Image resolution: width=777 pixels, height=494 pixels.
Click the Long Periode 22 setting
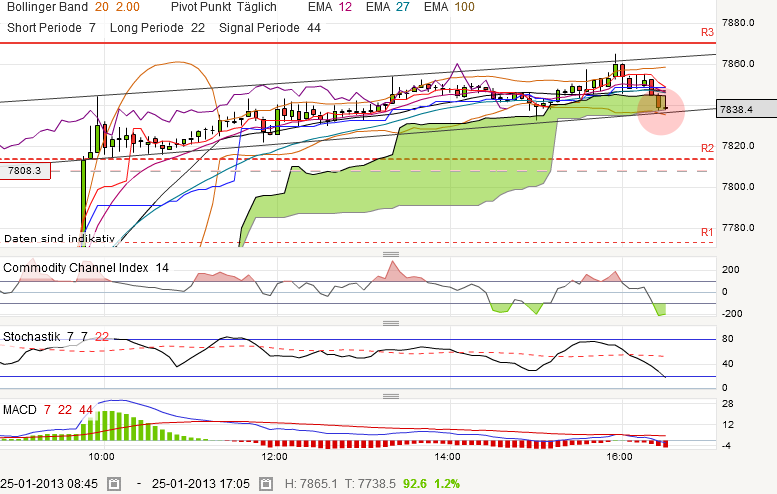tap(157, 28)
